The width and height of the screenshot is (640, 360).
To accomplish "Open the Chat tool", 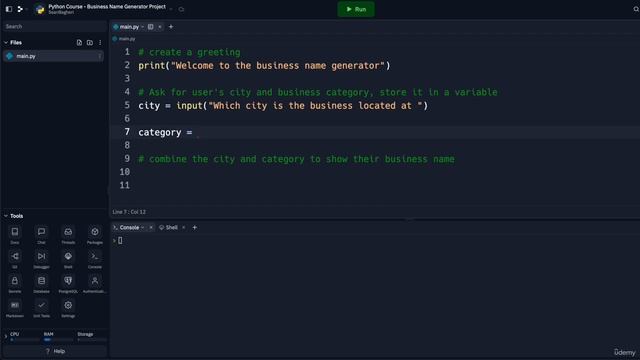I will click(41, 235).
